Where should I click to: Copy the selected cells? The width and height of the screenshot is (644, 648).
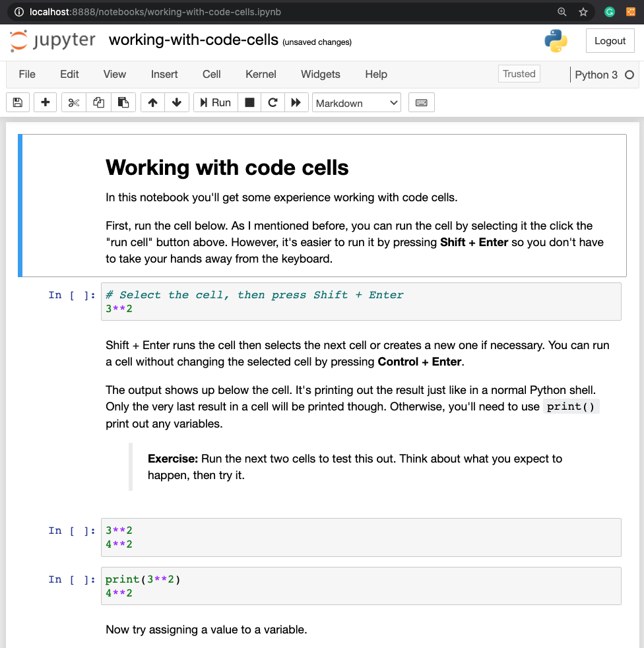98,102
